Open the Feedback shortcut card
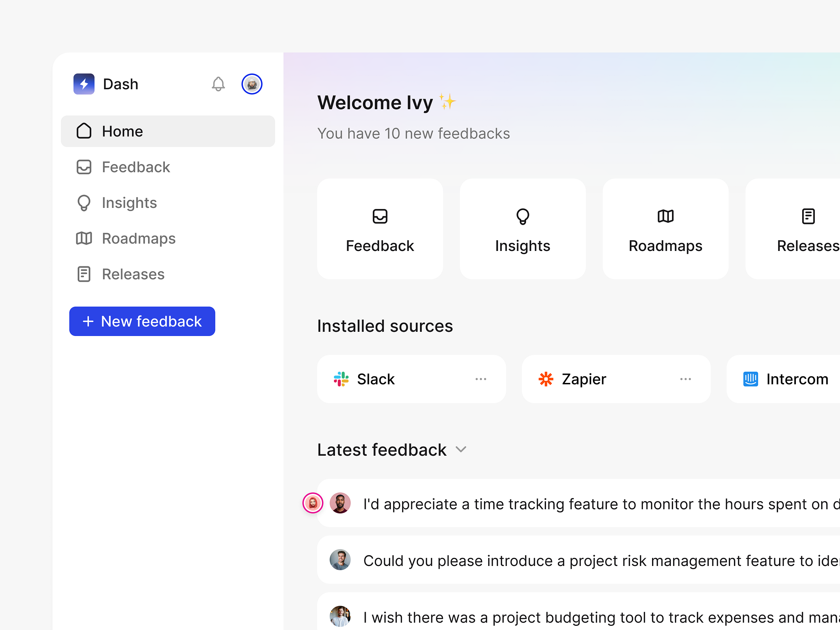Screen dimensions: 840x630 pos(380,229)
